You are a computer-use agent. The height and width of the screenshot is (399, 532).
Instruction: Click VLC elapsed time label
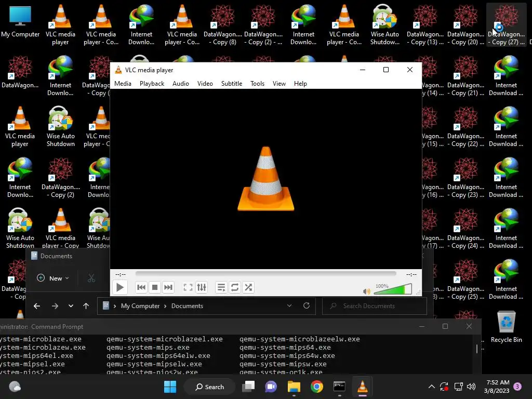point(121,274)
